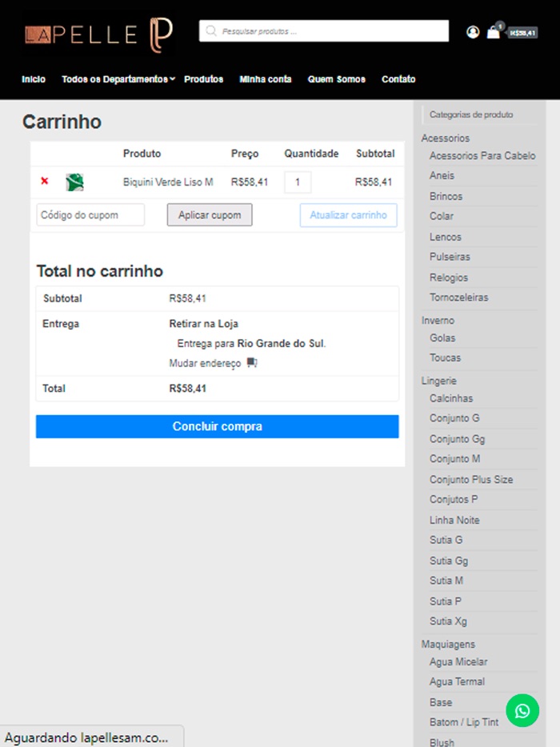
Task: Open the Batom / Lip Tint category
Action: 464,723
